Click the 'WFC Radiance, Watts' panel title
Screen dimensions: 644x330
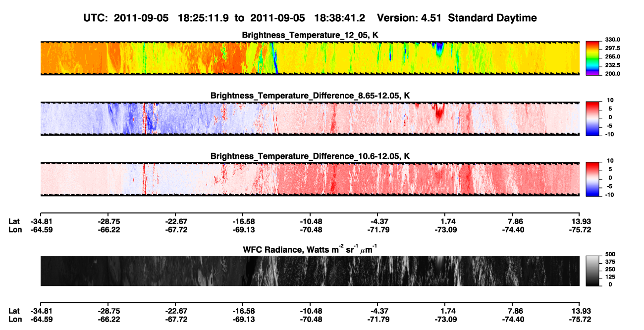(x=310, y=249)
